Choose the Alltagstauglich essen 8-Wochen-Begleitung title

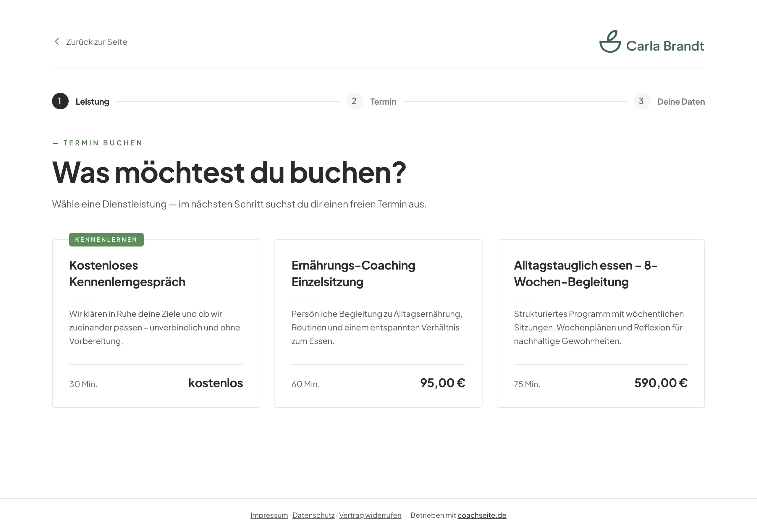585,274
